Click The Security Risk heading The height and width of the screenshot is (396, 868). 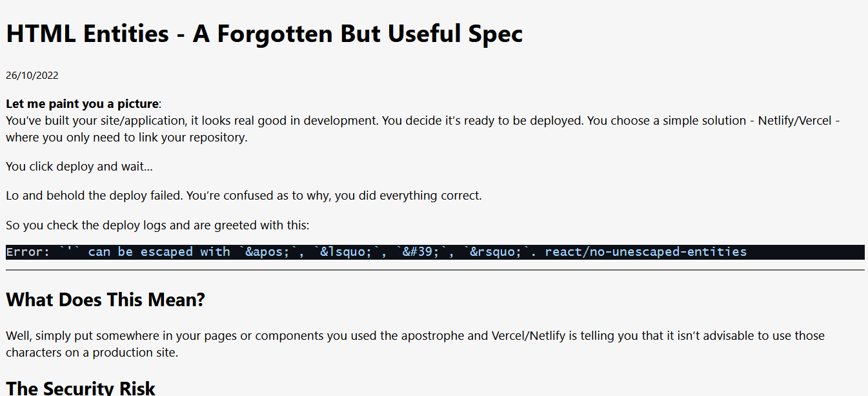click(81, 388)
